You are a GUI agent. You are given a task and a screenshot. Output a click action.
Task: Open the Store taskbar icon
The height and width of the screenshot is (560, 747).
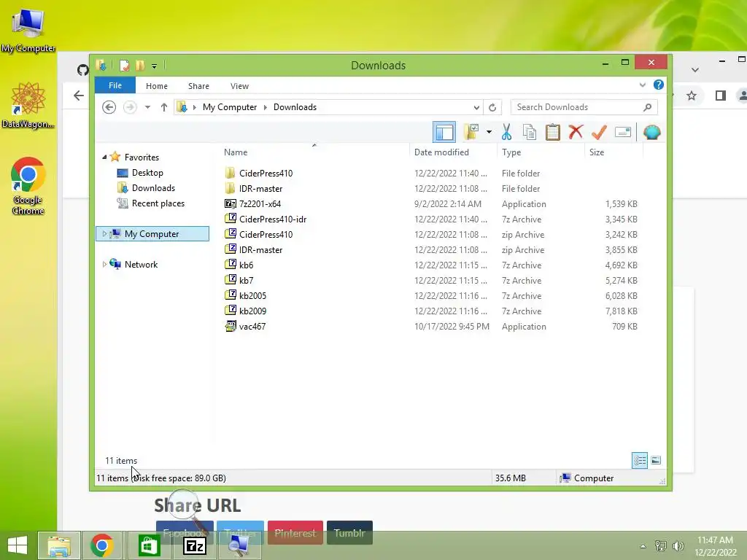[149, 545]
